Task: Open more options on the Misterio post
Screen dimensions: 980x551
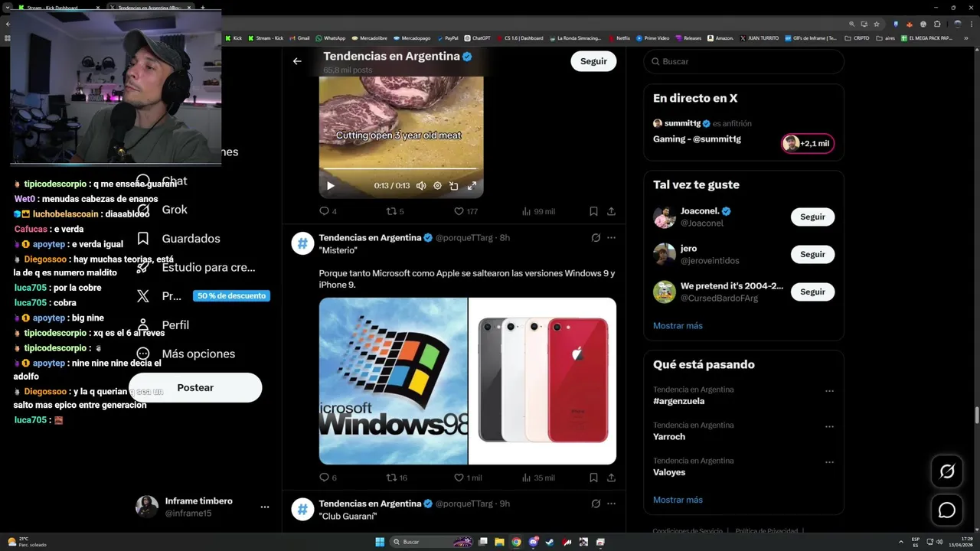Action: coord(611,238)
